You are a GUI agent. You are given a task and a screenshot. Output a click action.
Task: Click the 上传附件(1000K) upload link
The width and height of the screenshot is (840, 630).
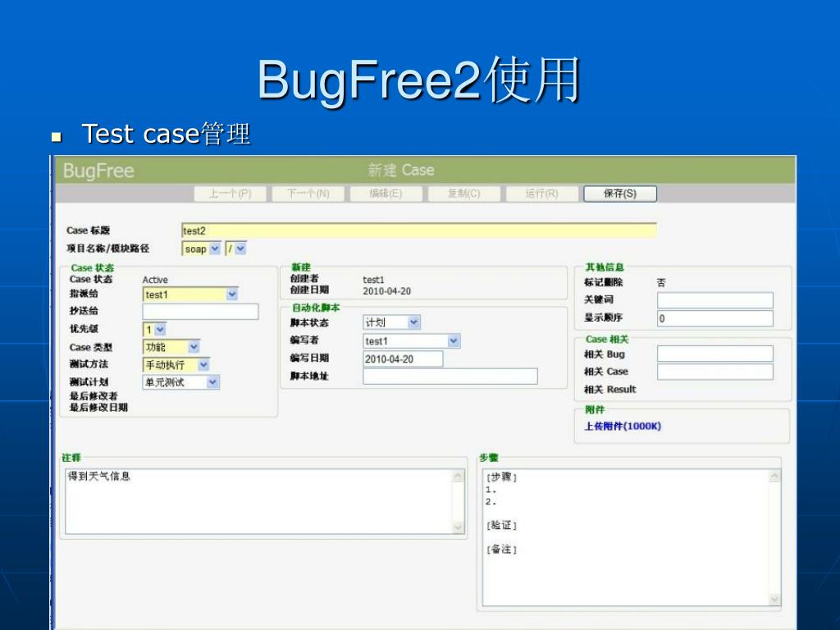(x=623, y=427)
